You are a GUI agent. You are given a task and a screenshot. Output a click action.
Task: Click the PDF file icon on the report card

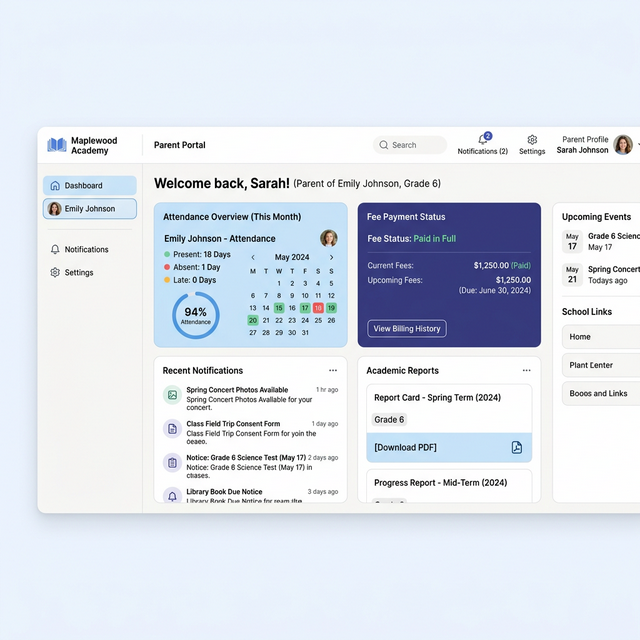coord(517,447)
